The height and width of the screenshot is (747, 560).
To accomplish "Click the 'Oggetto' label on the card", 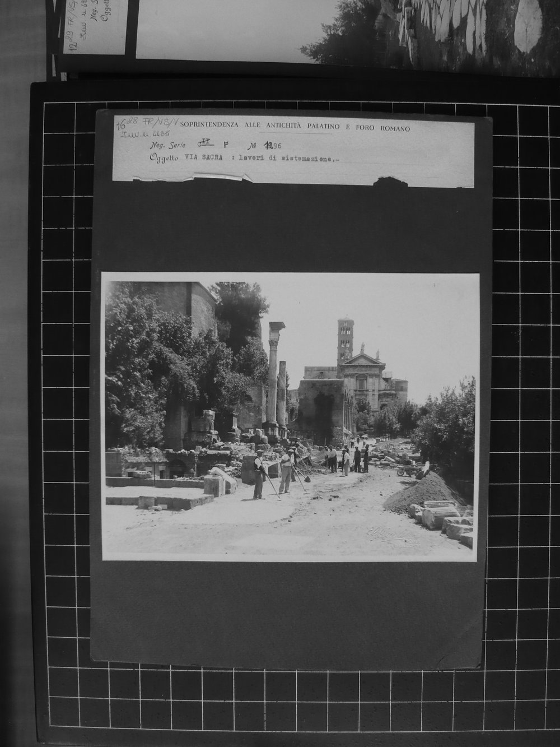I will [x=163, y=159].
